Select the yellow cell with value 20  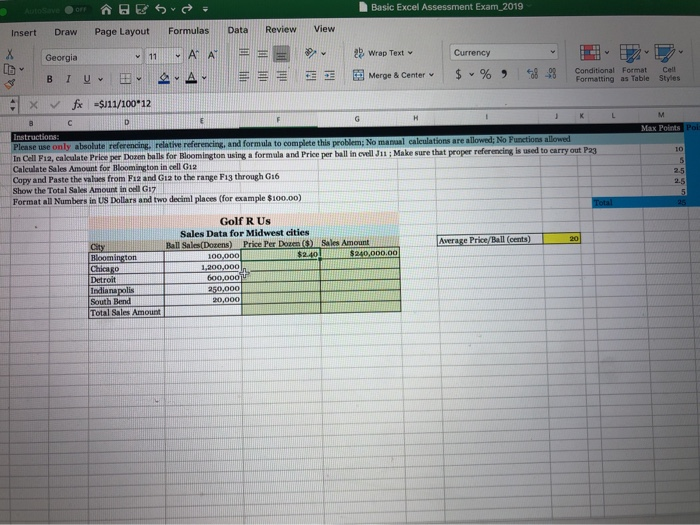click(561, 239)
